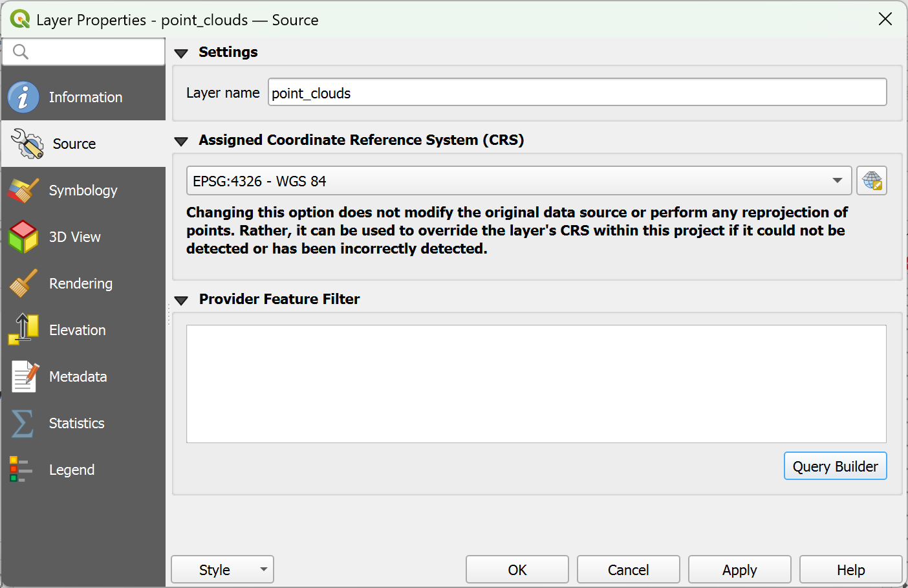Viewport: 908px width, 588px height.
Task: Open the Select CRS globe button
Action: pos(872,180)
